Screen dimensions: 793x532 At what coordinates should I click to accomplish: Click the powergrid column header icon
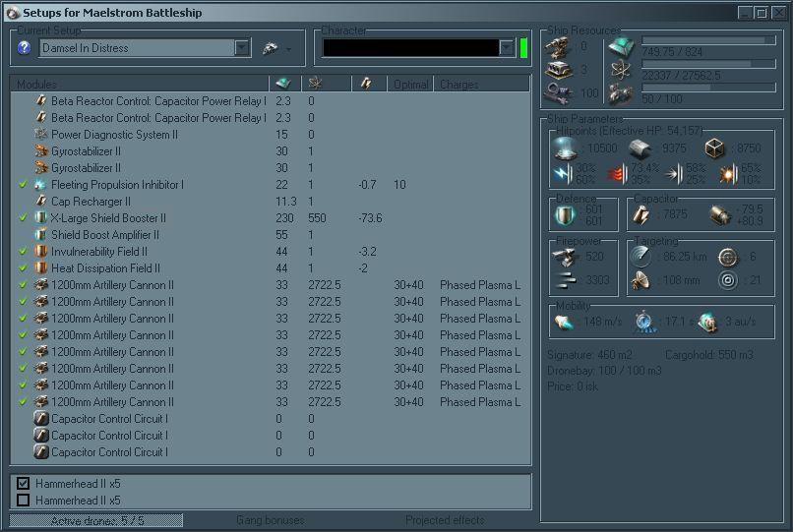pyautogui.click(x=316, y=83)
